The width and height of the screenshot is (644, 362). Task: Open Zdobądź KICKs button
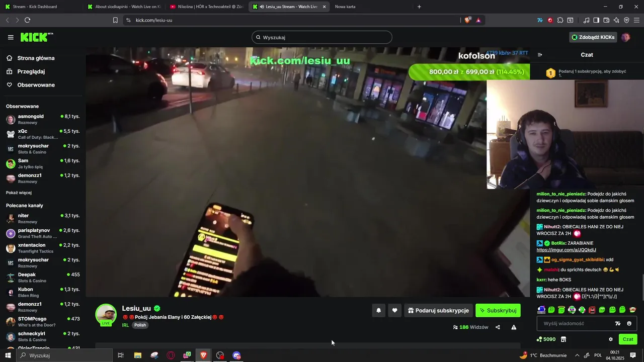(x=593, y=37)
